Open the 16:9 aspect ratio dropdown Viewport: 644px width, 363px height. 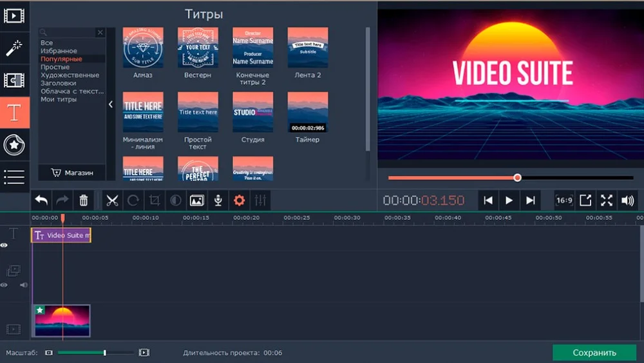[564, 201]
